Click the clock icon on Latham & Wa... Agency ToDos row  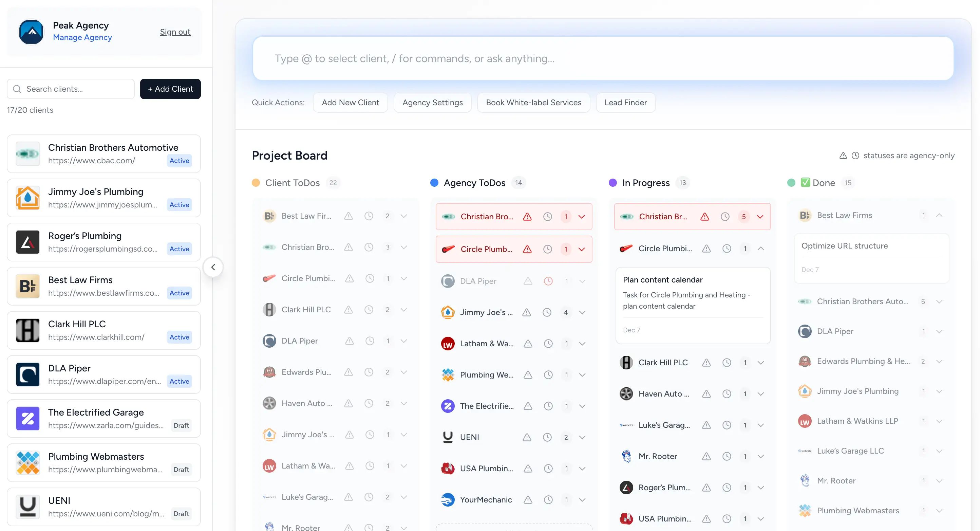point(548,344)
